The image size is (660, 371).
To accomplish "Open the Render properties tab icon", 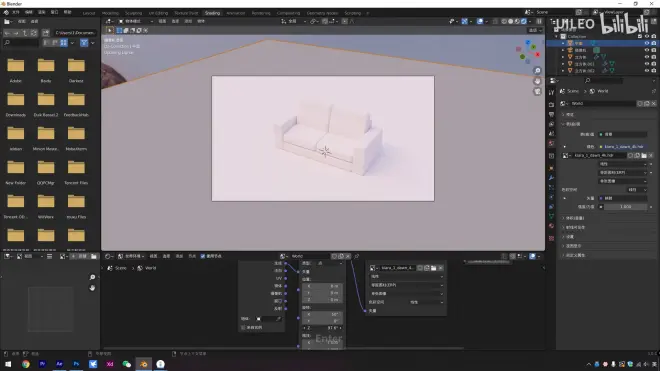I will (x=551, y=104).
